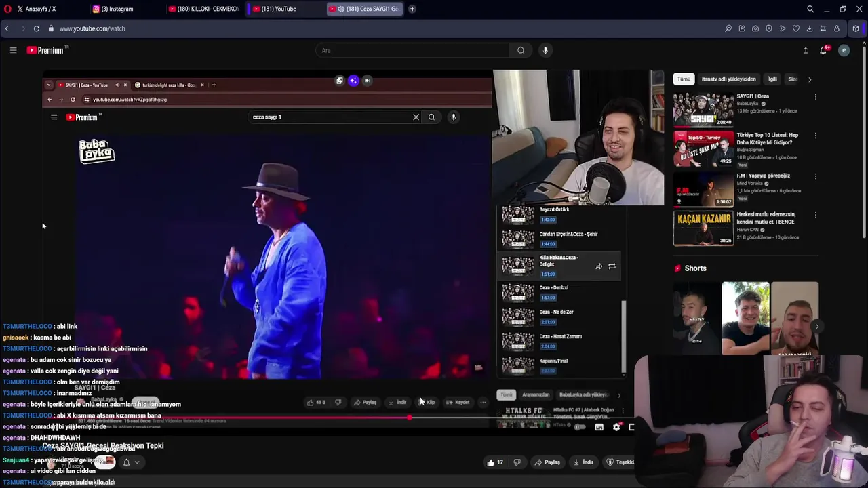Viewport: 868px width, 488px height.
Task: Open options menu for SAYGI1 | Ceza video
Action: [816, 97]
